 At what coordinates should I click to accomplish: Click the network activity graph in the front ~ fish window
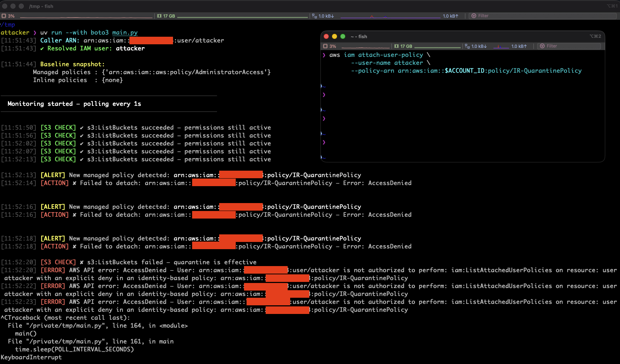[x=501, y=46]
